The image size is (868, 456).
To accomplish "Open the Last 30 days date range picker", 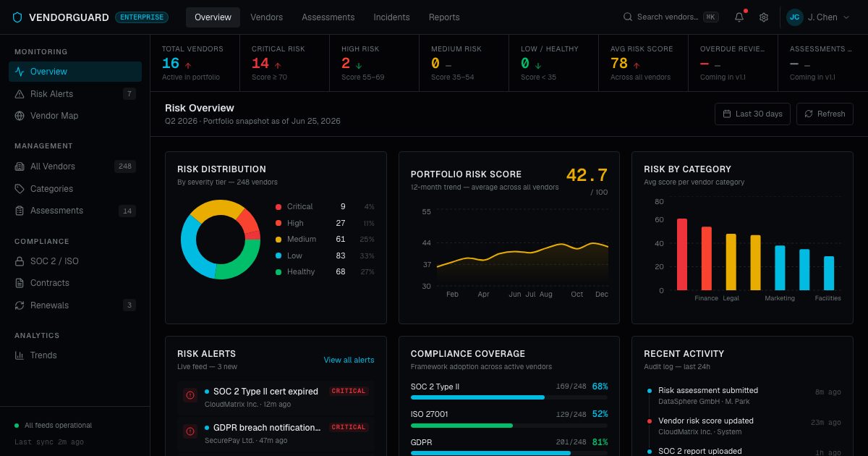I will pos(752,114).
